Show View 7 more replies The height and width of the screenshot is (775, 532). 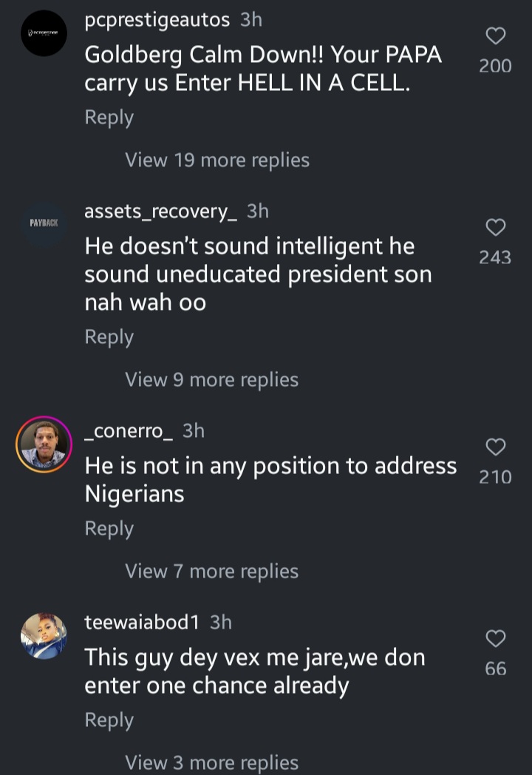pos(211,571)
